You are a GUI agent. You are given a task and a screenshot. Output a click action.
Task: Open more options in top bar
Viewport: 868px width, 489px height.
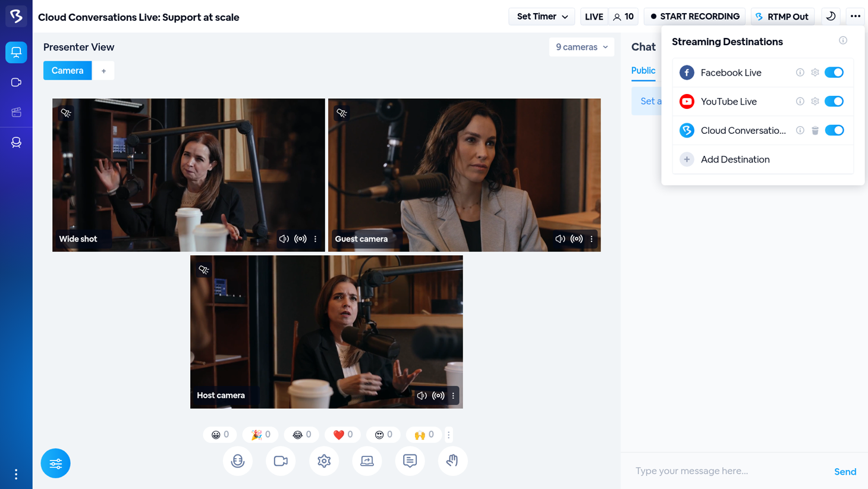click(x=855, y=17)
